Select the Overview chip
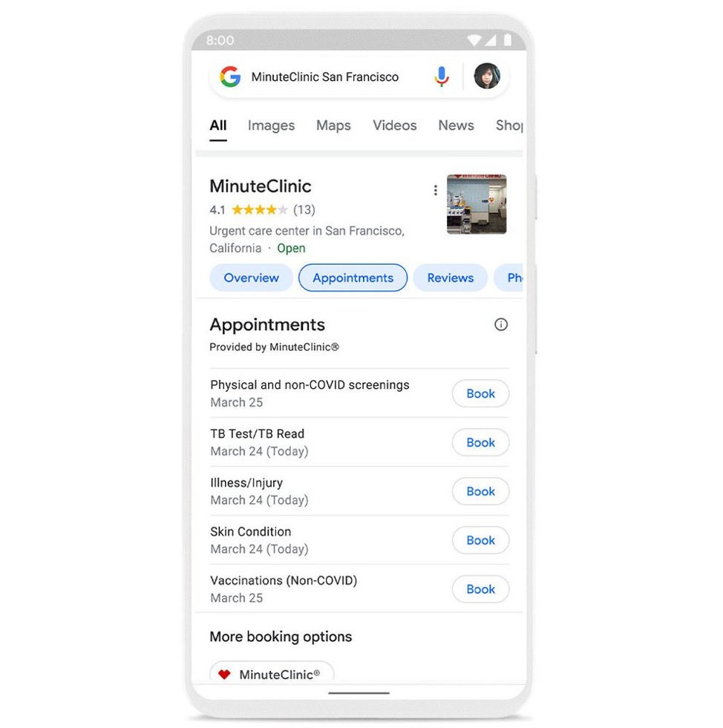Screen dimensions: 723x728 pyautogui.click(x=251, y=278)
